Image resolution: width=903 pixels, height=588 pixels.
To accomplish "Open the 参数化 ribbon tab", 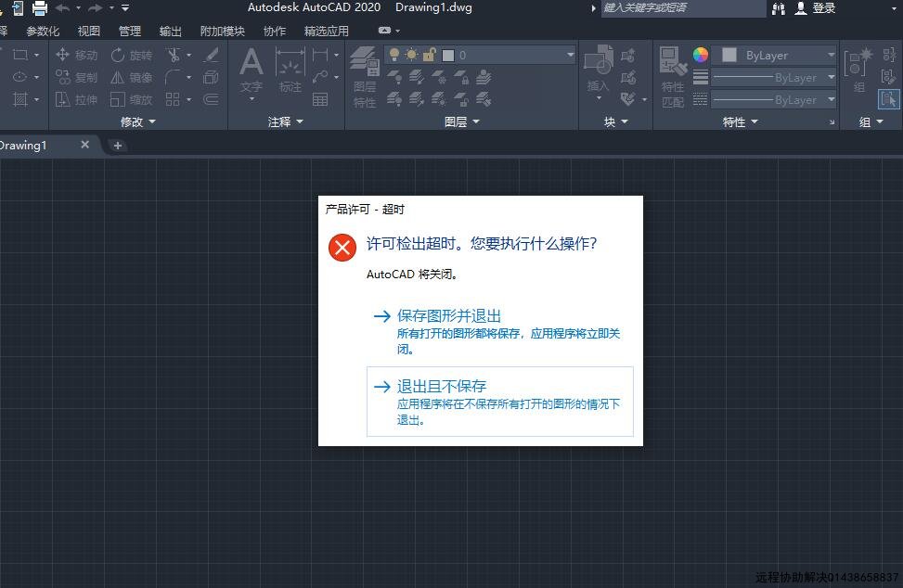I will [43, 31].
